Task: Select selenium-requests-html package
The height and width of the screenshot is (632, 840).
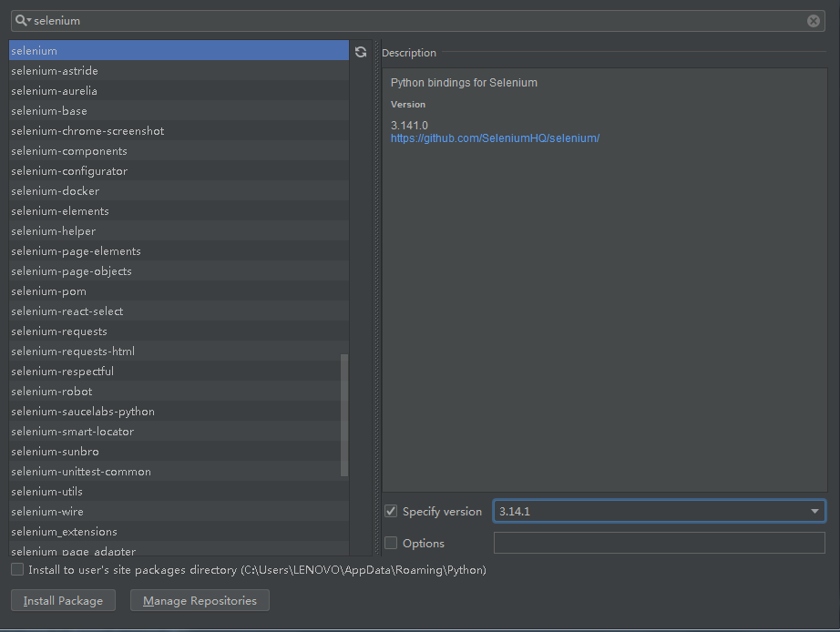Action: tap(179, 352)
